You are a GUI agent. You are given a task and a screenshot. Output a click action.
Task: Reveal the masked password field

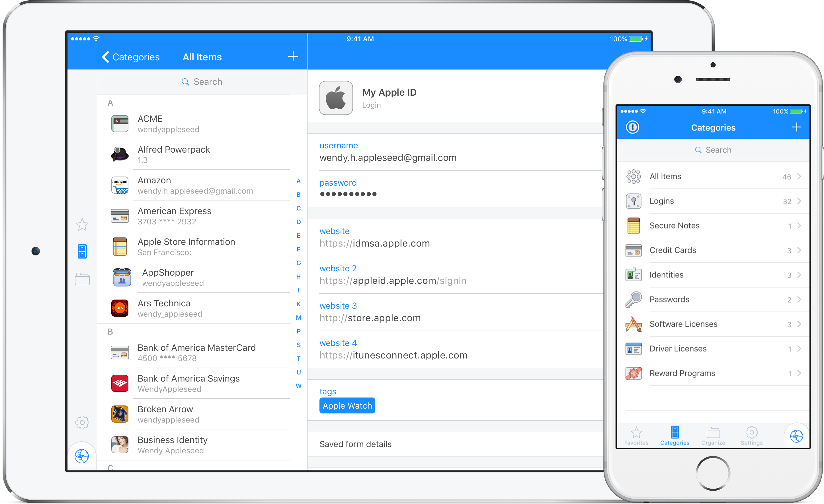348,194
